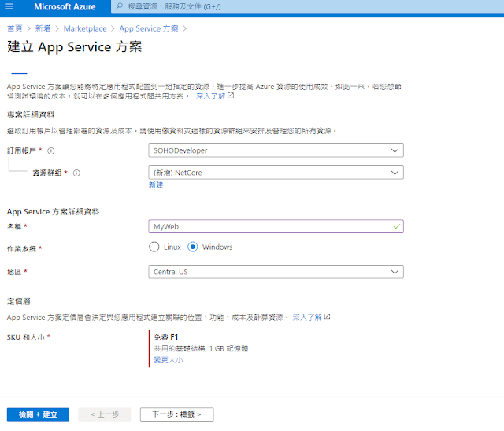The height and width of the screenshot is (431, 504).
Task: Click info icon next to 資源群組
Action: pos(76,173)
